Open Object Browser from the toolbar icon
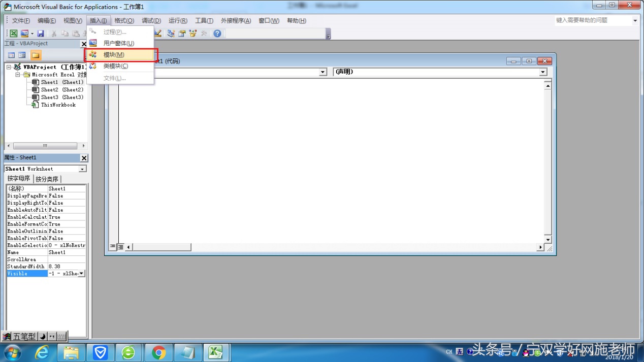The height and width of the screenshot is (362, 644). coord(193,34)
